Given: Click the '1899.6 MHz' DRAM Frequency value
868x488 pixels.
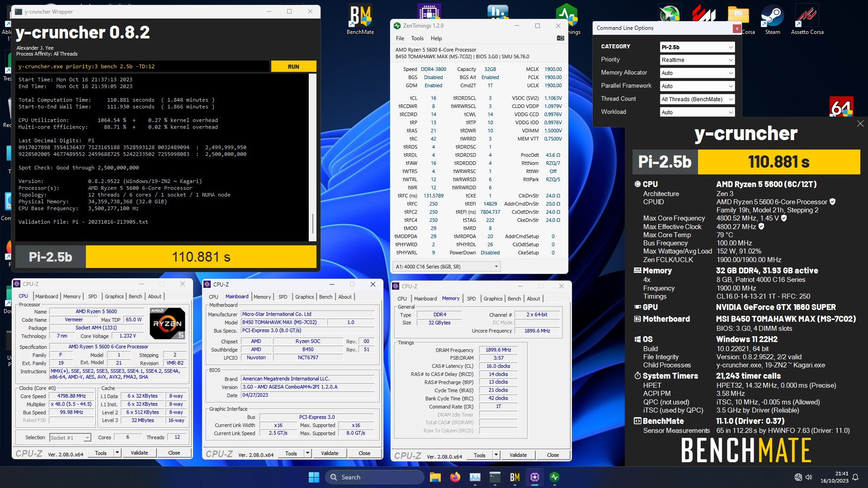Looking at the screenshot, I should pos(498,350).
